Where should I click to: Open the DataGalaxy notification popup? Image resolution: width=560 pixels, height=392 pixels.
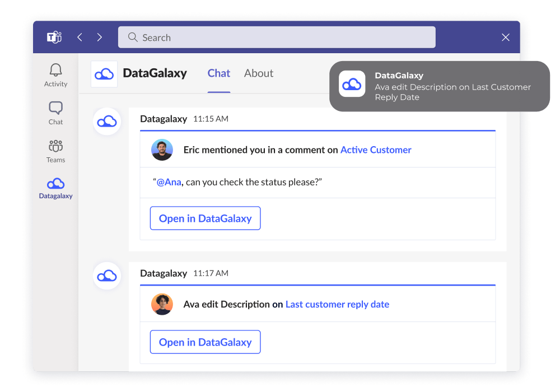(x=439, y=86)
